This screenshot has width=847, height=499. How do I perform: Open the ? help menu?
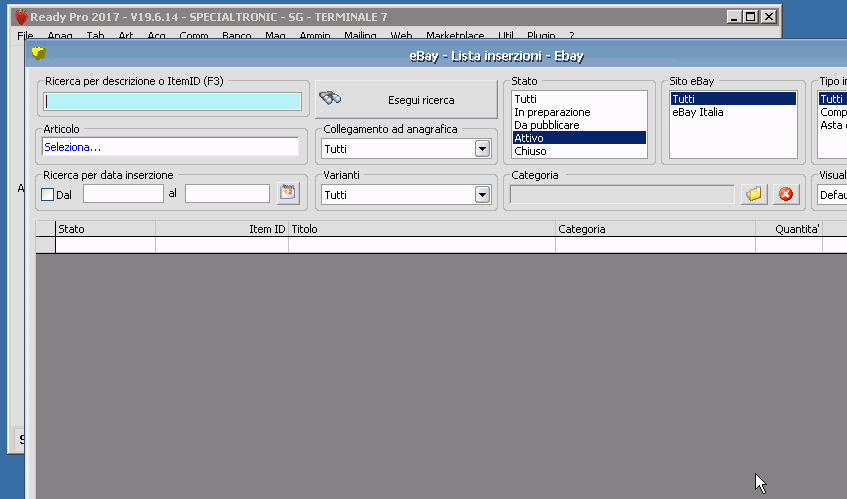coord(572,36)
